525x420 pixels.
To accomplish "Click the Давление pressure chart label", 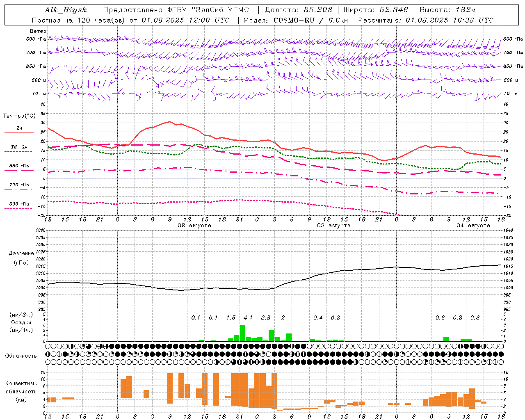I will 21,253.
